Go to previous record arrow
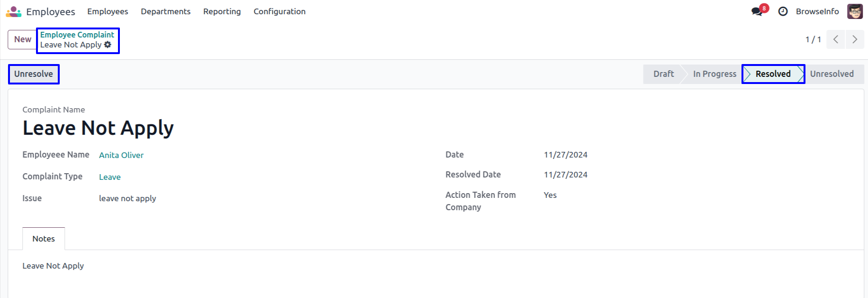Image resolution: width=868 pixels, height=298 pixels. (836, 39)
